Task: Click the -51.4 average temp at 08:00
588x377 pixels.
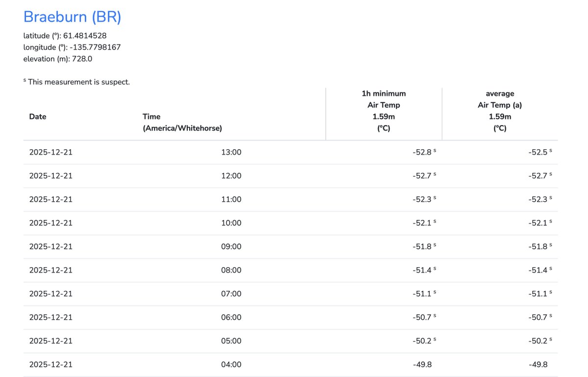Action: tap(540, 270)
